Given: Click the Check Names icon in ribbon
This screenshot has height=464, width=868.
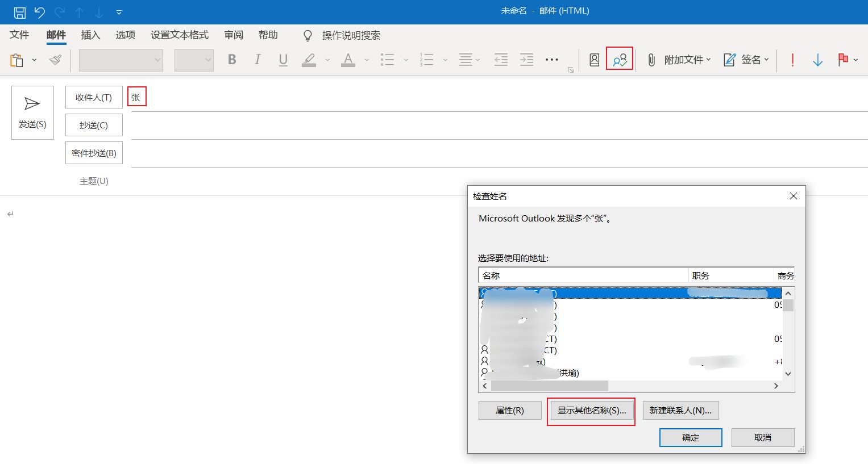Looking at the screenshot, I should [x=619, y=60].
